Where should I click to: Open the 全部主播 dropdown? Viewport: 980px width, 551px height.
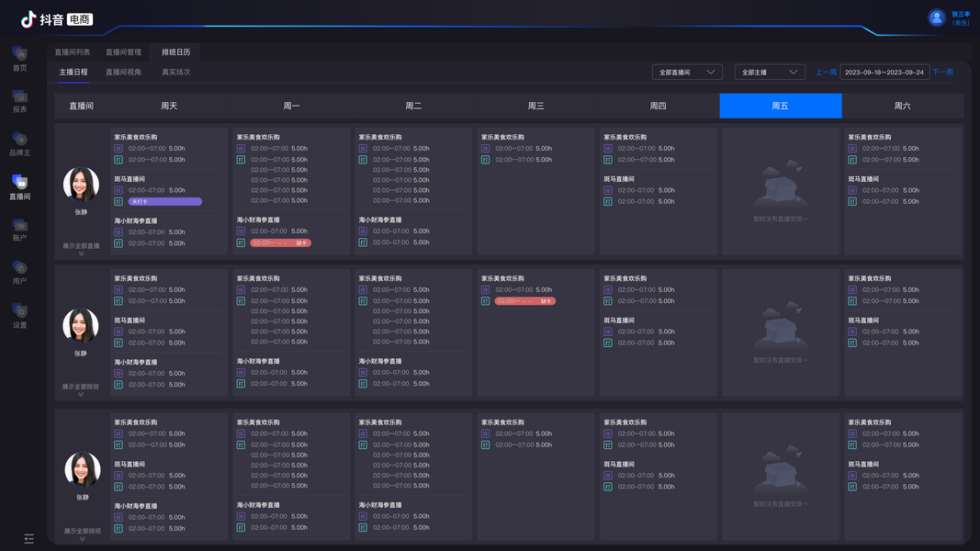(770, 72)
